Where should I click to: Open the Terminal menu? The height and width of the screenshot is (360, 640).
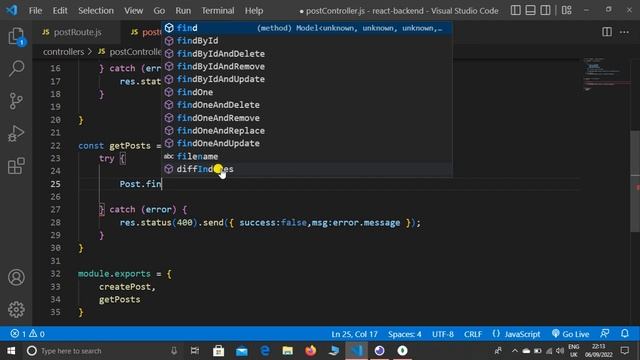[x=218, y=11]
